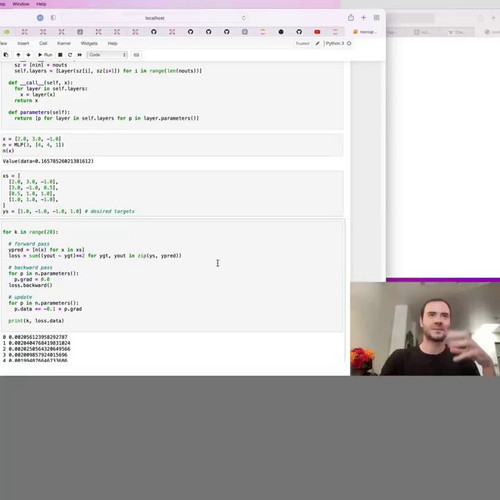The width and height of the screenshot is (500, 500).
Task: Move selected cell up with arrow icon
Action: 18,55
